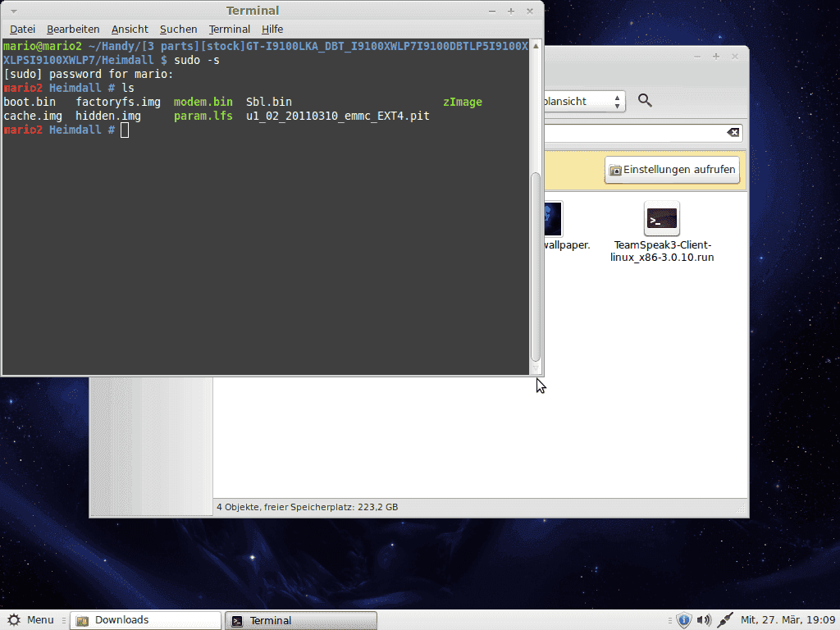Click the Terminal window menu arrow in the title bar
This screenshot has height=630, width=840.
pos(14,11)
